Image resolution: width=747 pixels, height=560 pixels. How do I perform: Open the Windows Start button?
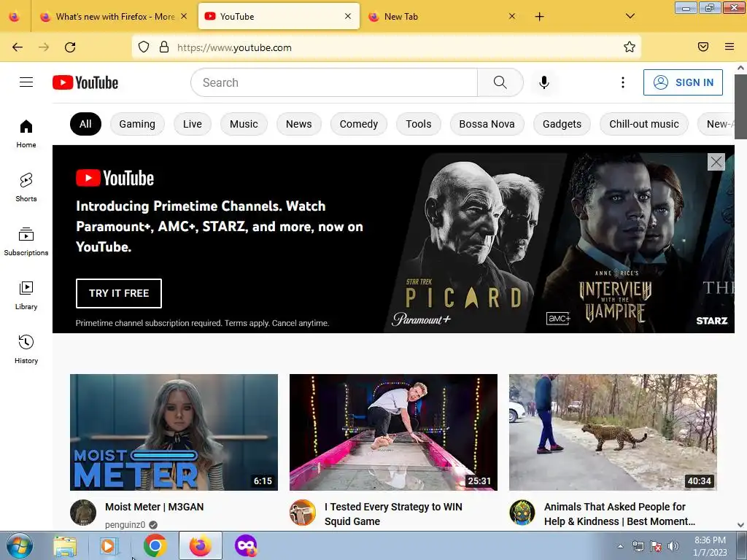click(x=20, y=545)
